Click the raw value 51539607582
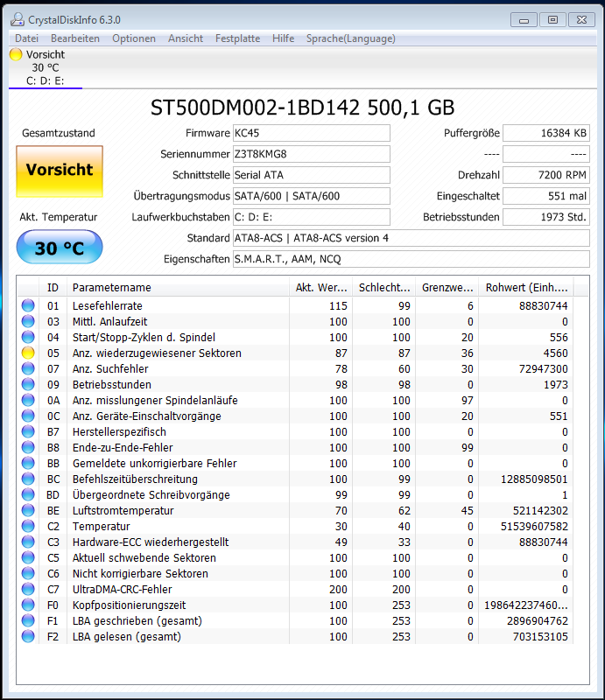This screenshot has height=700, width=605. [x=534, y=527]
